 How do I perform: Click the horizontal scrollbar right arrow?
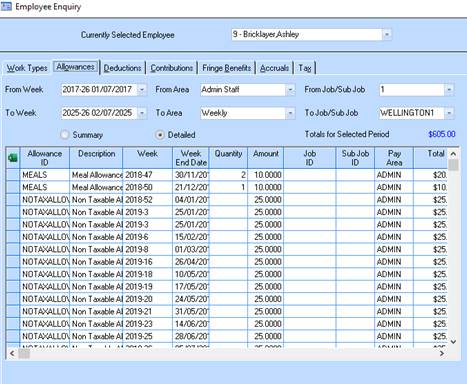(x=442, y=353)
